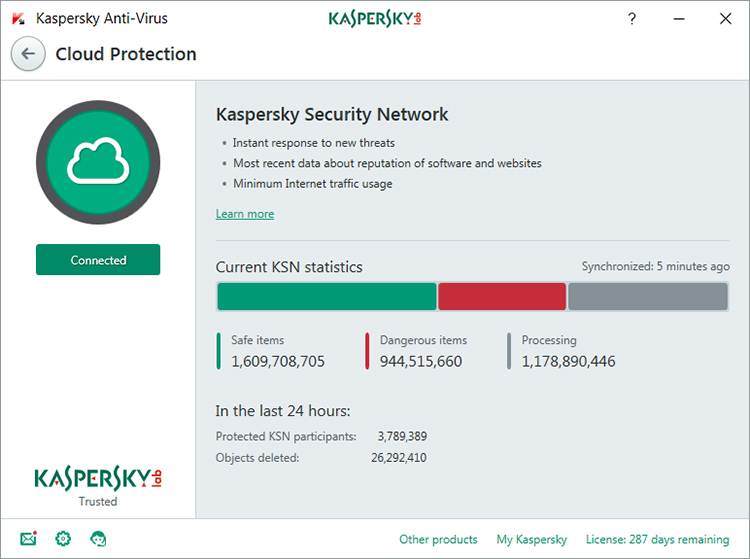Viewport: 750px width, 559px height.
Task: Open the news envelope icon with notification
Action: (28, 539)
